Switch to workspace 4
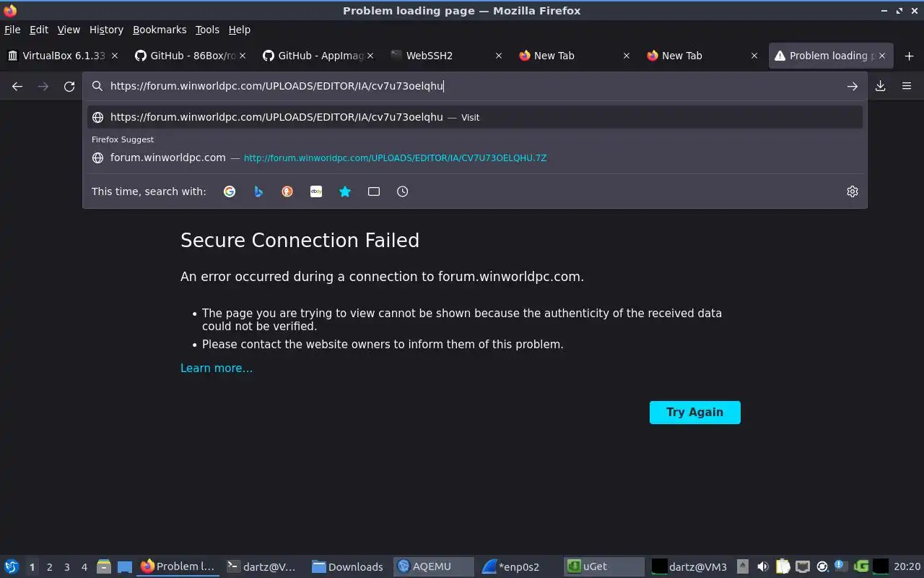The image size is (924, 578). tap(84, 567)
